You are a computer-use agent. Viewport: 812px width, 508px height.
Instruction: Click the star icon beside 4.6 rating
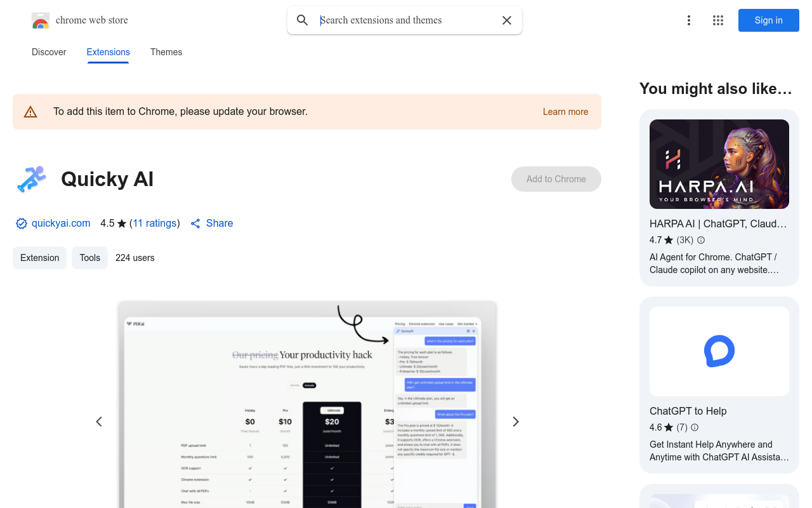pos(669,427)
